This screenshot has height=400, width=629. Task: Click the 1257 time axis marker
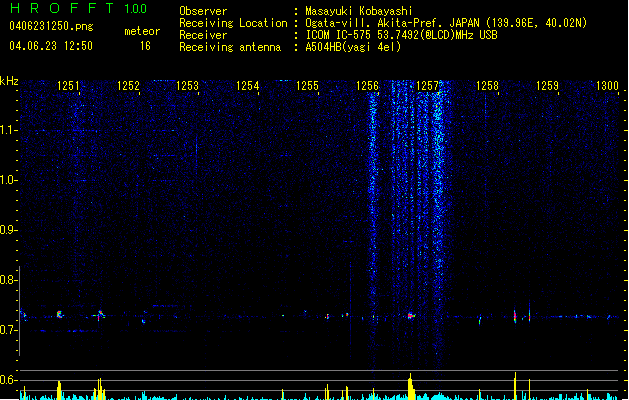point(428,85)
